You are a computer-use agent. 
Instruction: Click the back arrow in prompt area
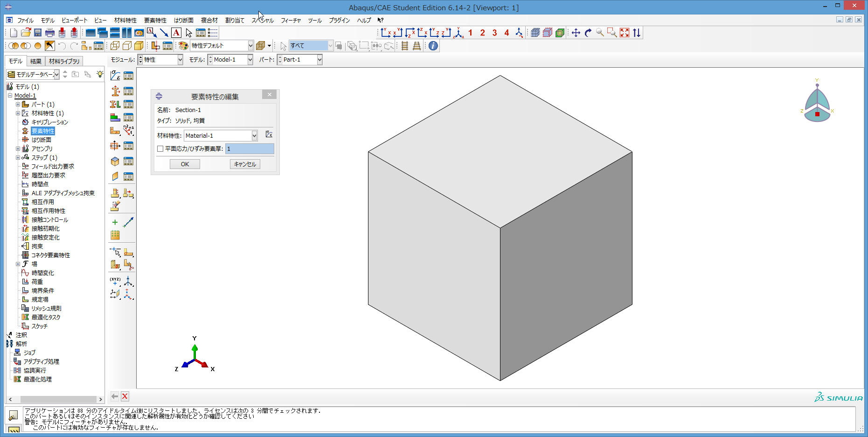click(115, 396)
